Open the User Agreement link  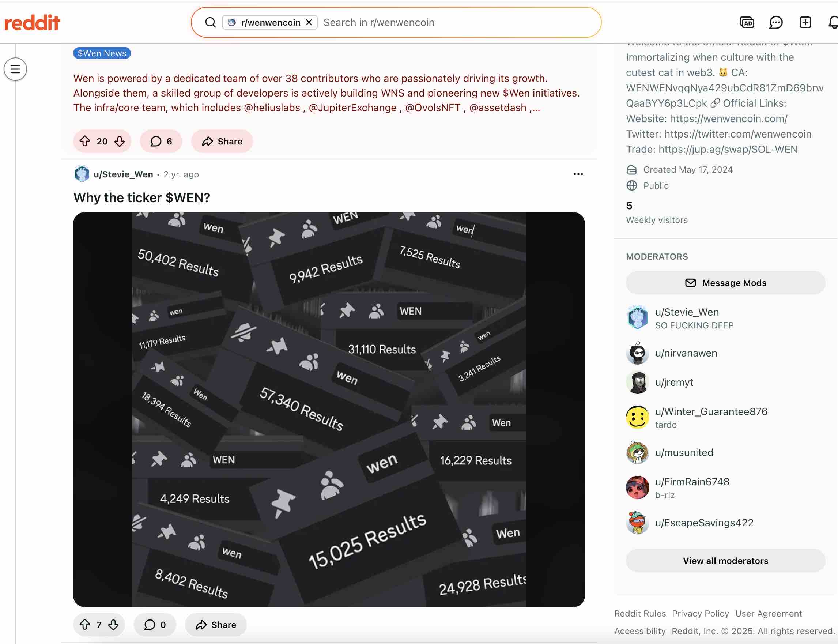pos(768,614)
